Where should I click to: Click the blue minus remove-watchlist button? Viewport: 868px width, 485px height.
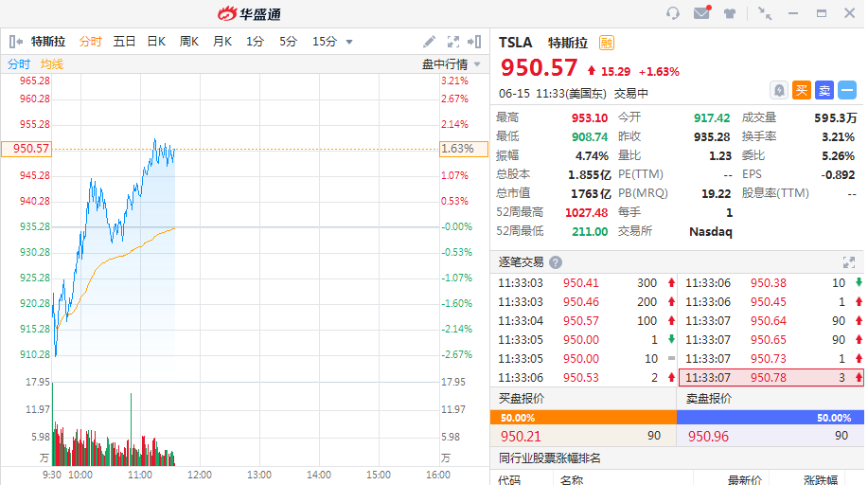pos(847,90)
